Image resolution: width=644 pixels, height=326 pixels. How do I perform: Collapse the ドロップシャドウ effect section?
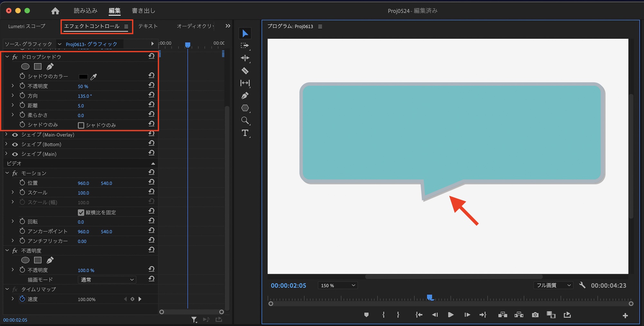click(7, 57)
